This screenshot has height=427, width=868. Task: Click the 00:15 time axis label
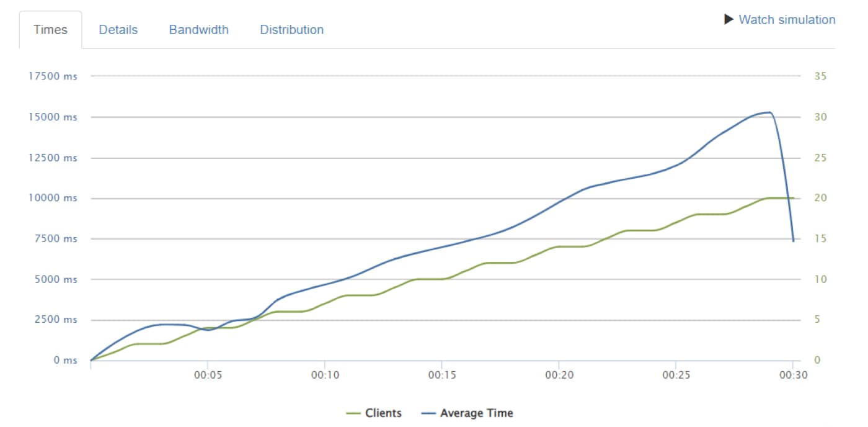tap(441, 375)
